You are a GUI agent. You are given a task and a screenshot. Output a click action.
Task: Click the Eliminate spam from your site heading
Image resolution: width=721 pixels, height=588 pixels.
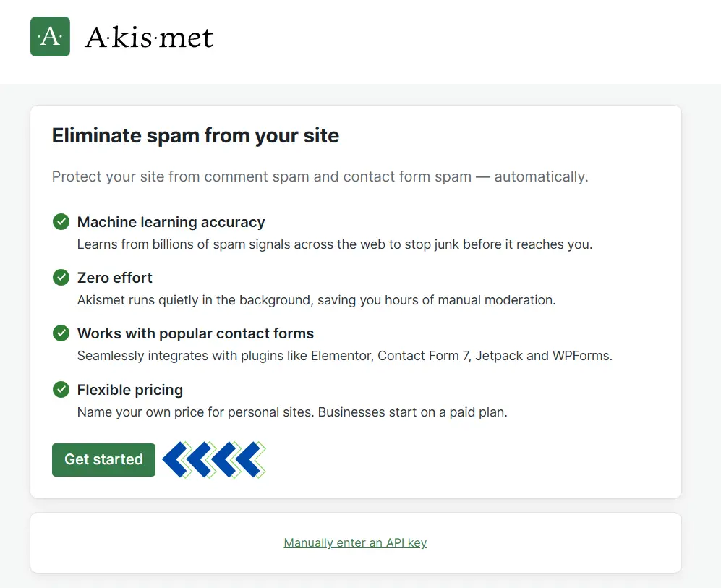[x=195, y=135]
